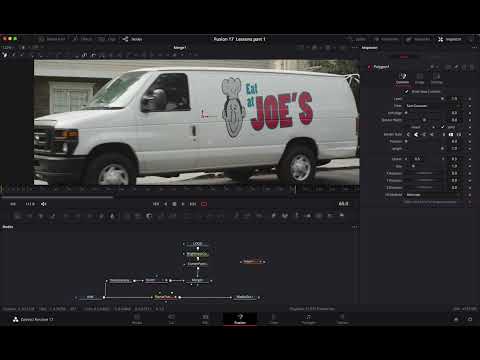Viewport: 480px width, 360px height.
Task: Mute audio with the speaker icon
Action: click(x=43, y=204)
